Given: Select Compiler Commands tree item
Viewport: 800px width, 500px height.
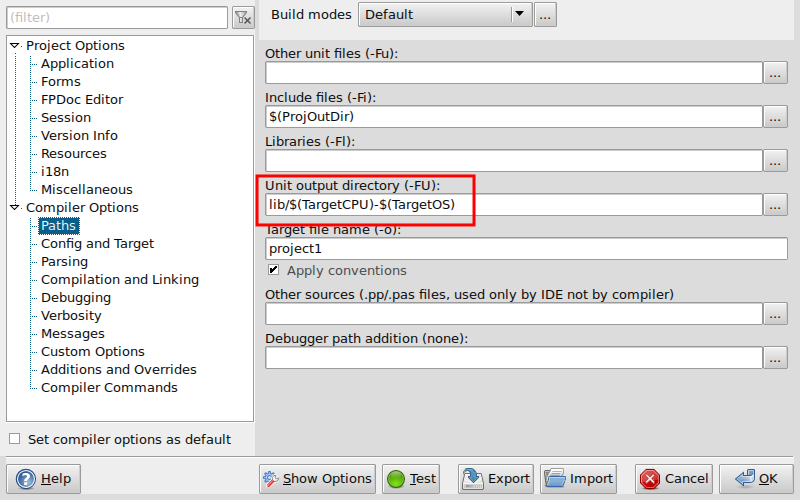Looking at the screenshot, I should point(109,388).
